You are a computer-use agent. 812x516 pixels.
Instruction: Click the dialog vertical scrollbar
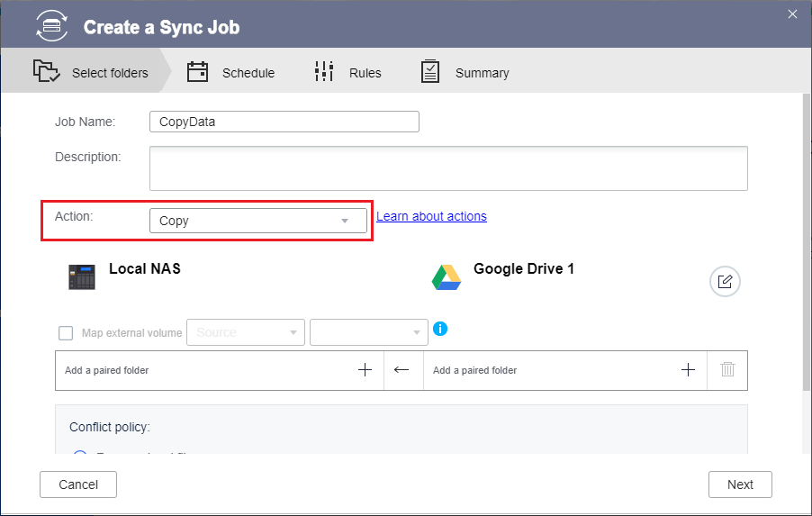pyautogui.click(x=807, y=242)
